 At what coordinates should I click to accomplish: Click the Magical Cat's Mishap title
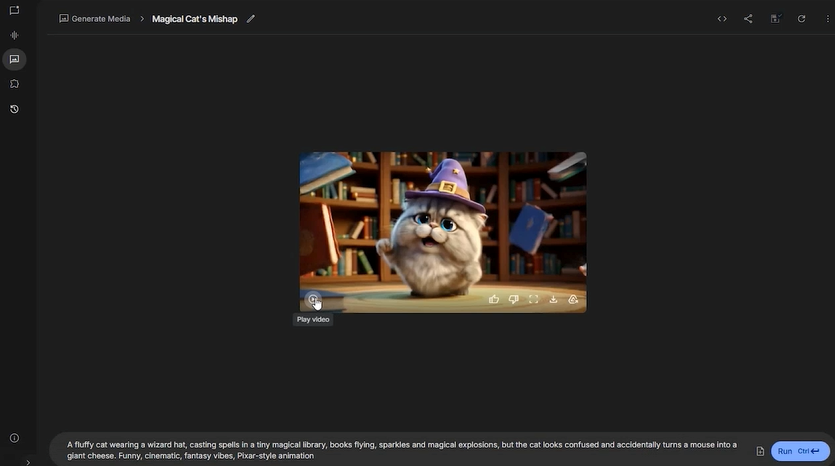(x=194, y=19)
